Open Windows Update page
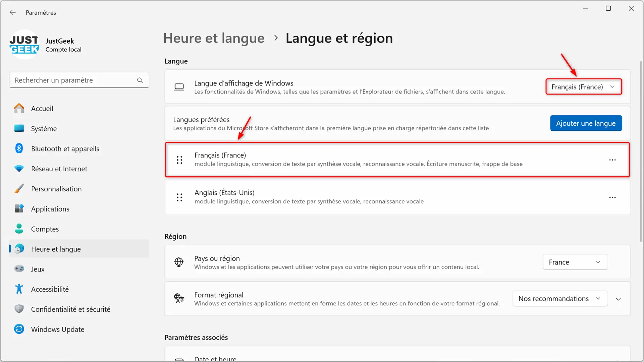 (57, 329)
